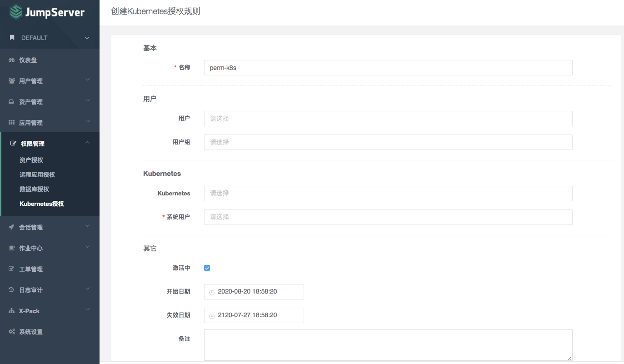The image size is (624, 364).
Task: Click the 失效日期 date input
Action: (254, 315)
